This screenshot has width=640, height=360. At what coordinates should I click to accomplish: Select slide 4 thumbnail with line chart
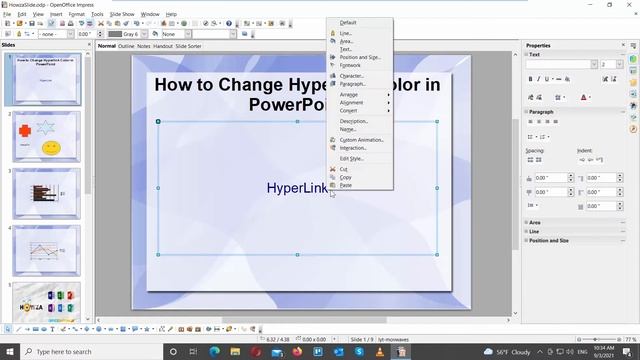[46, 251]
